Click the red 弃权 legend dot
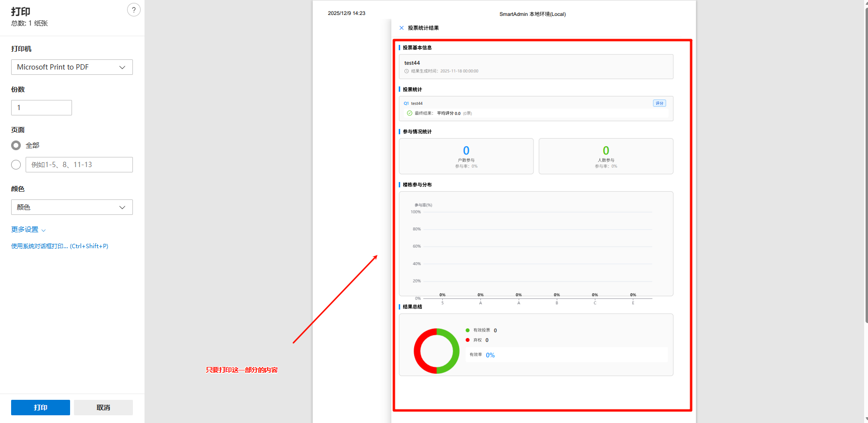 click(x=467, y=340)
